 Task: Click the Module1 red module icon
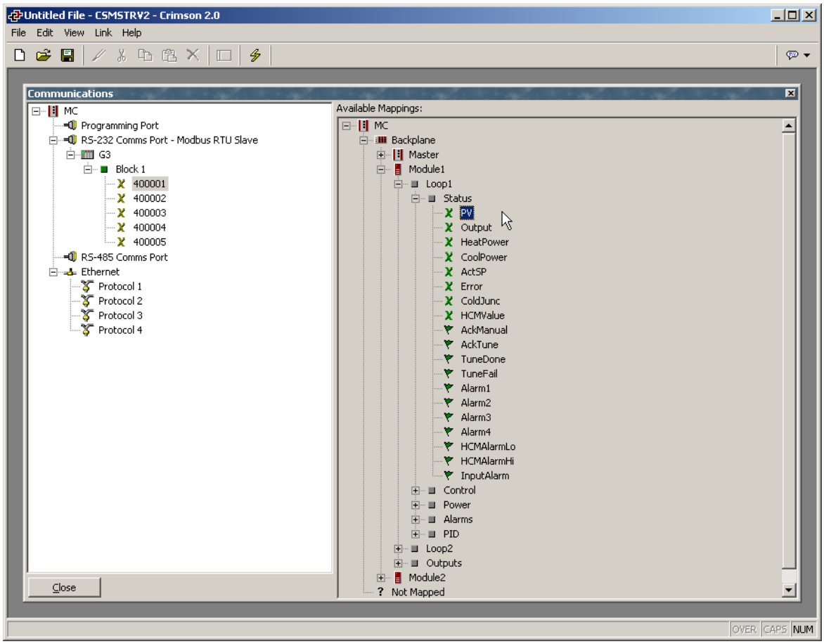(x=398, y=169)
